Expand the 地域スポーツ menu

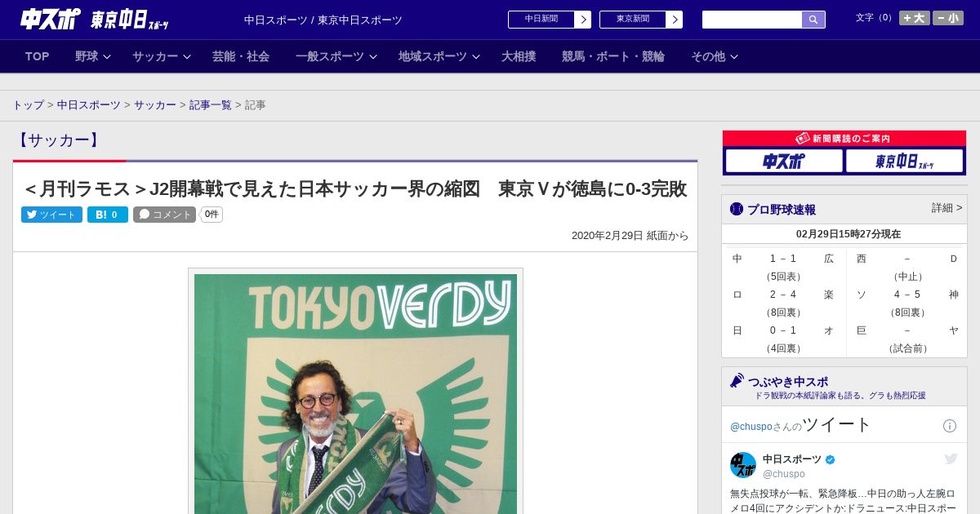(439, 56)
